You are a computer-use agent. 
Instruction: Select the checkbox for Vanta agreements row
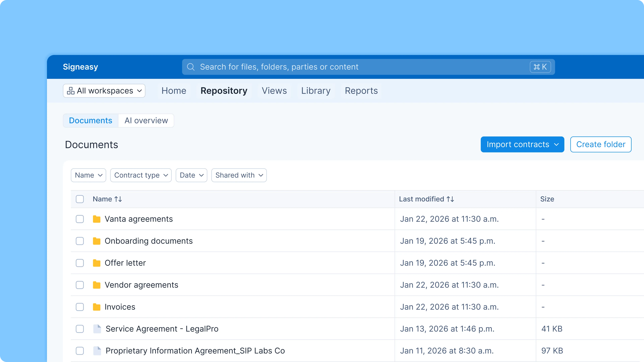point(80,219)
